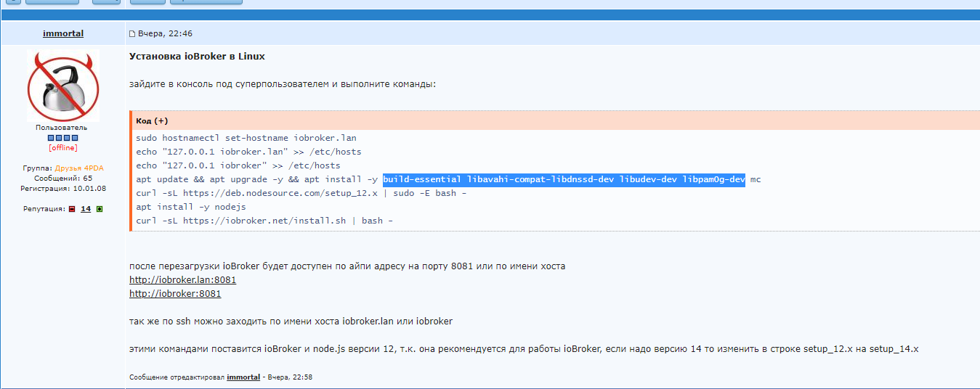Click the echo "127.0.0.1 iobroker" code line
Viewport: 980px width, 389px height.
coord(238,165)
